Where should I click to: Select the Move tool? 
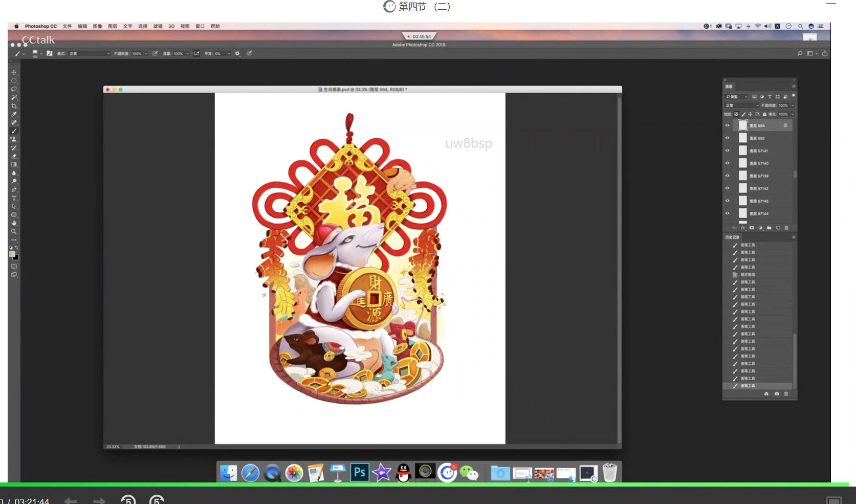click(14, 73)
